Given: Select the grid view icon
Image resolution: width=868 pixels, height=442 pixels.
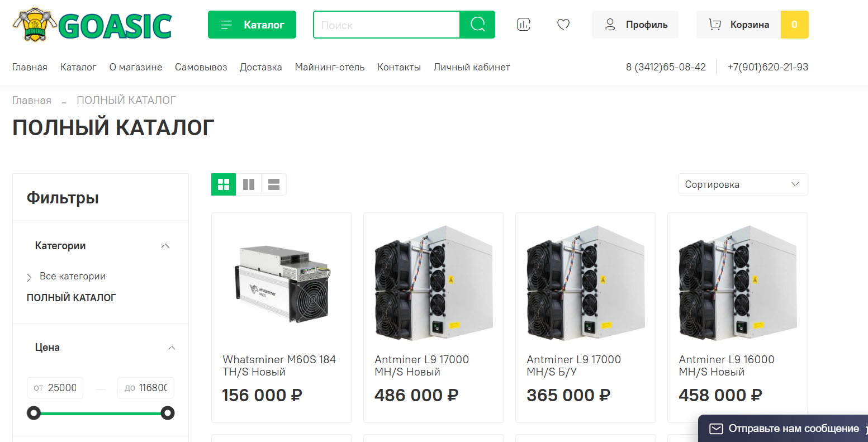Looking at the screenshot, I should click(224, 184).
